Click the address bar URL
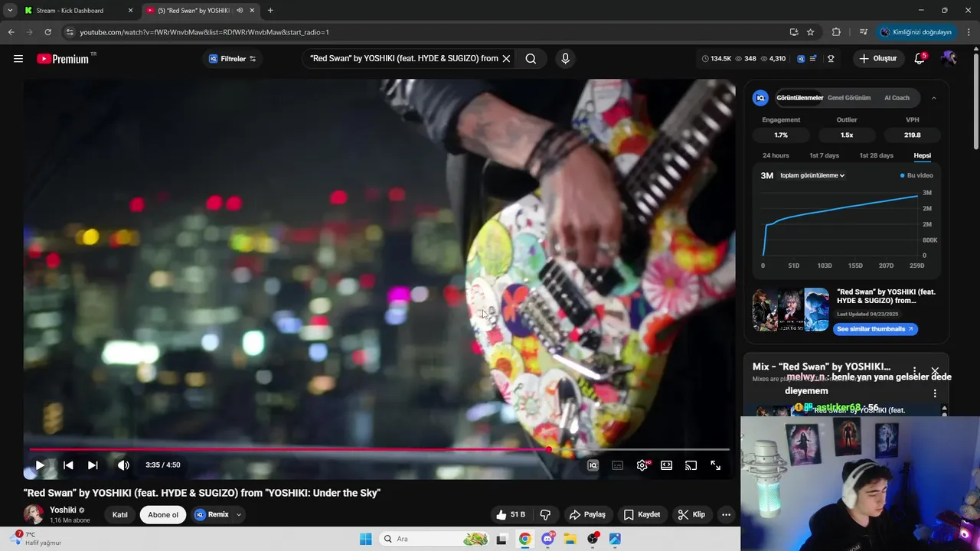This screenshot has width=980, height=551. pyautogui.click(x=204, y=32)
